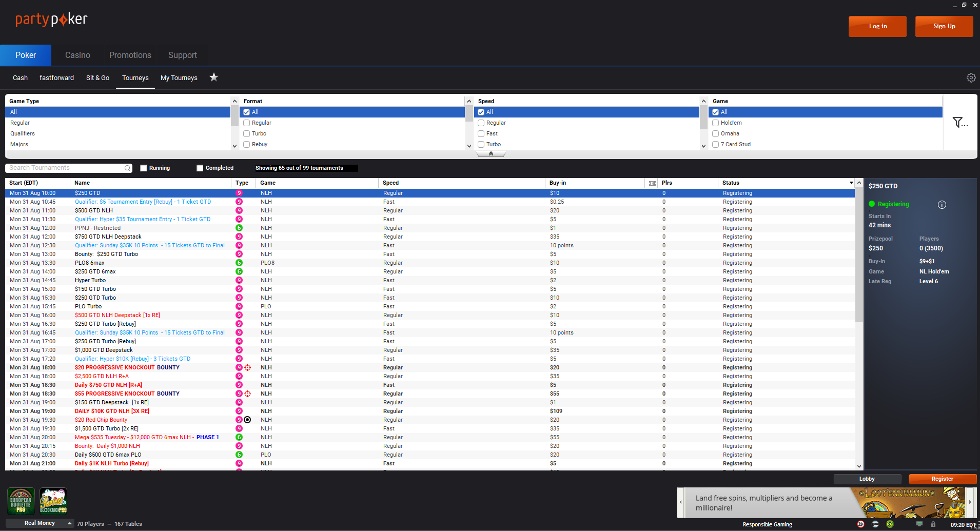Check the Rebuy format checkbox

247,145
